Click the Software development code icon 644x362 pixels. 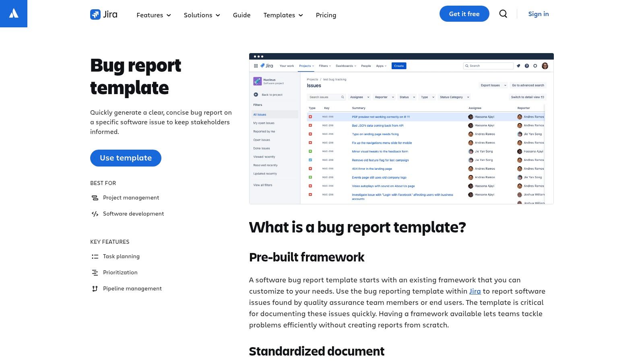coord(95,214)
